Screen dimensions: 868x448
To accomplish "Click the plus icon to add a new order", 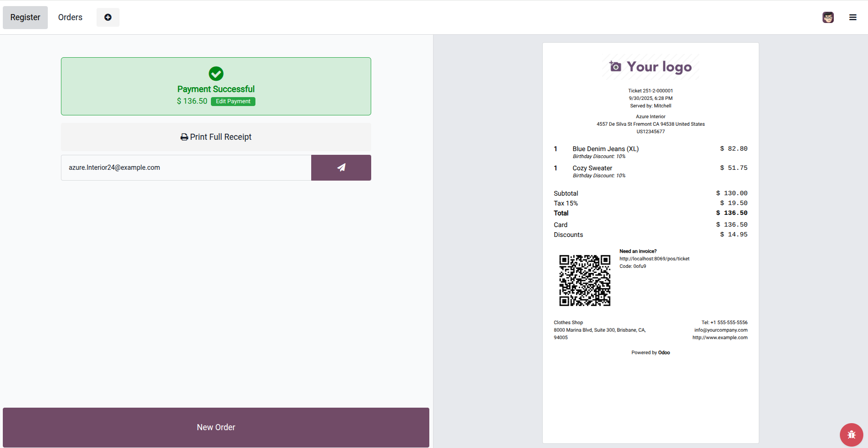I will [x=108, y=17].
